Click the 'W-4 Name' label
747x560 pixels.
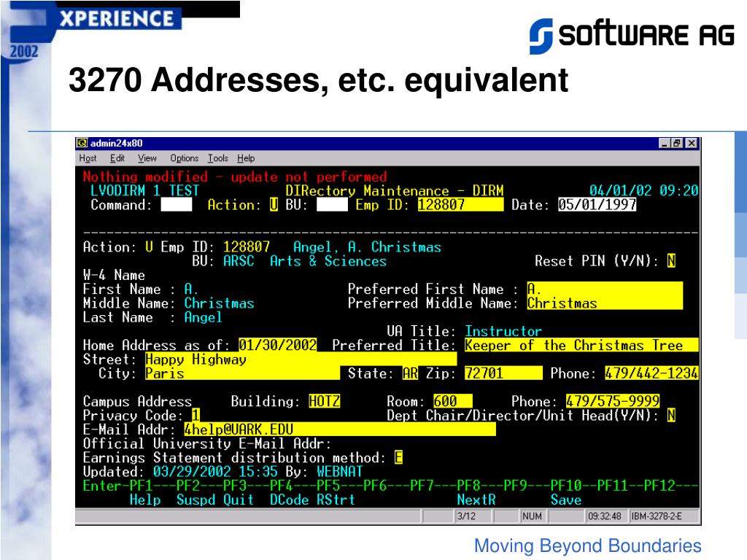[x=114, y=275]
